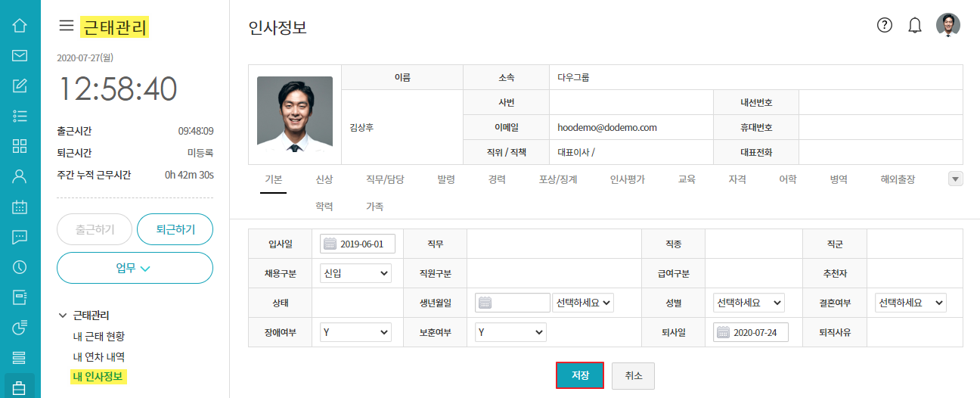Switch to the 인사평가 tab
Image resolution: width=980 pixels, height=398 pixels.
628,179
